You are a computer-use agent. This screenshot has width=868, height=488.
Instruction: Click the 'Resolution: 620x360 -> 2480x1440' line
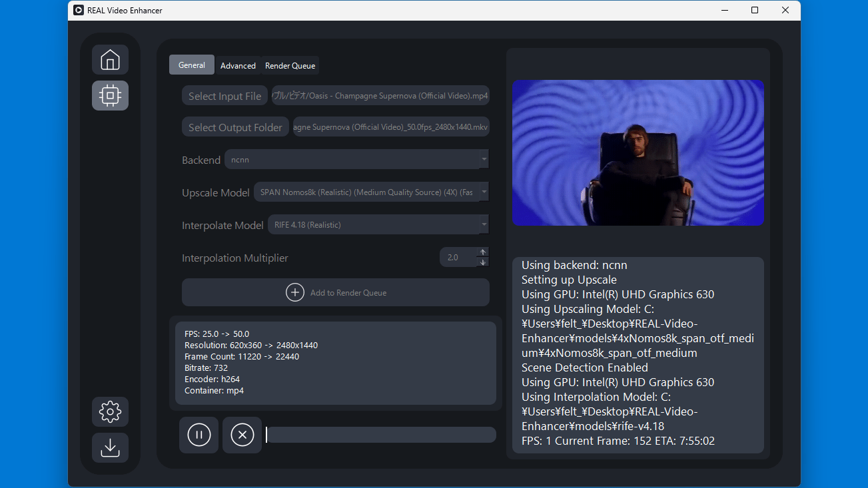[251, 345]
